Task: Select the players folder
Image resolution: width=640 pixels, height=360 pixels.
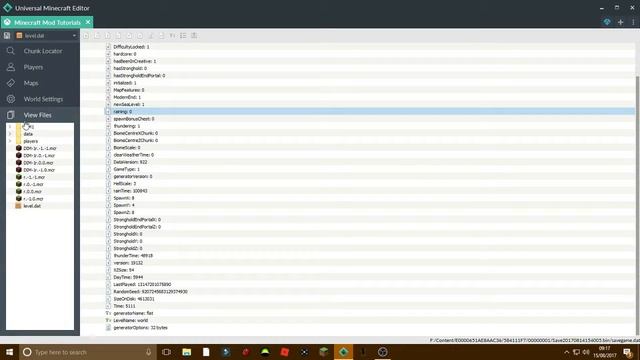Action: (x=31, y=141)
